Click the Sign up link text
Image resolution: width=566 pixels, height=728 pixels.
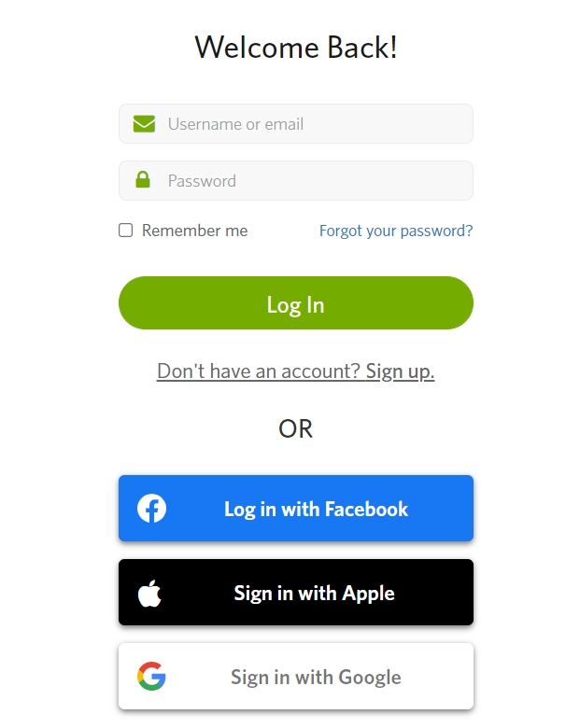[400, 371]
